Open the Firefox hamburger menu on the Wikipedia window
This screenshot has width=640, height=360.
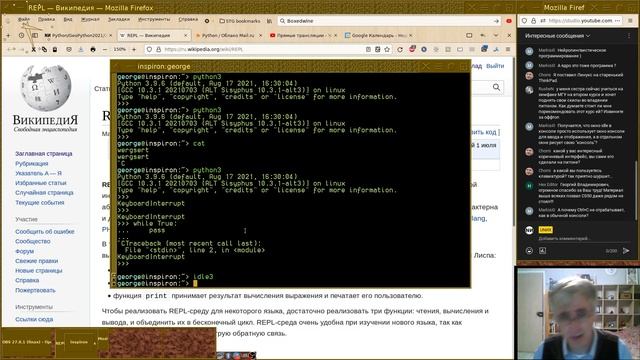508,49
